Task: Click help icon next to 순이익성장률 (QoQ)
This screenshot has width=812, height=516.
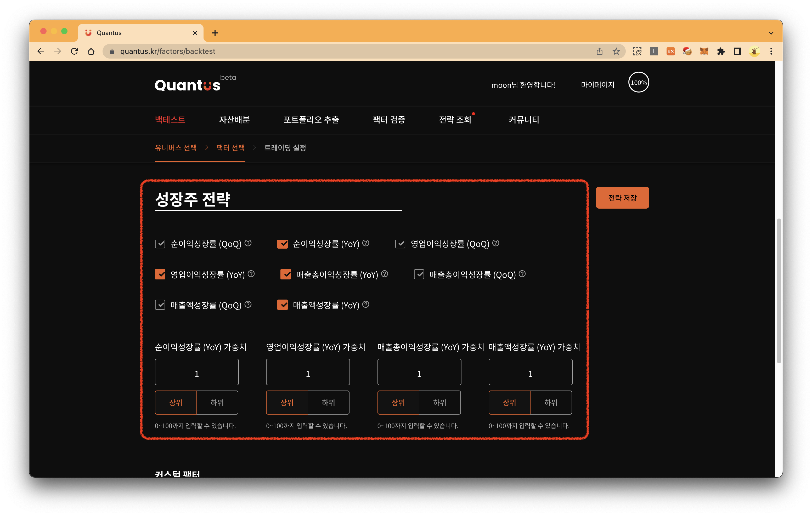Action: [248, 243]
